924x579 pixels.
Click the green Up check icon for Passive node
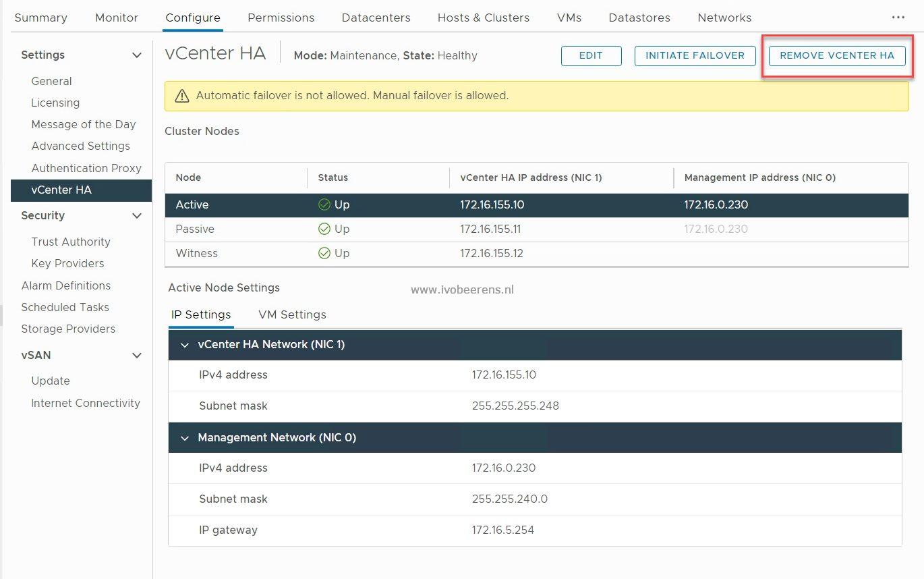pos(324,229)
